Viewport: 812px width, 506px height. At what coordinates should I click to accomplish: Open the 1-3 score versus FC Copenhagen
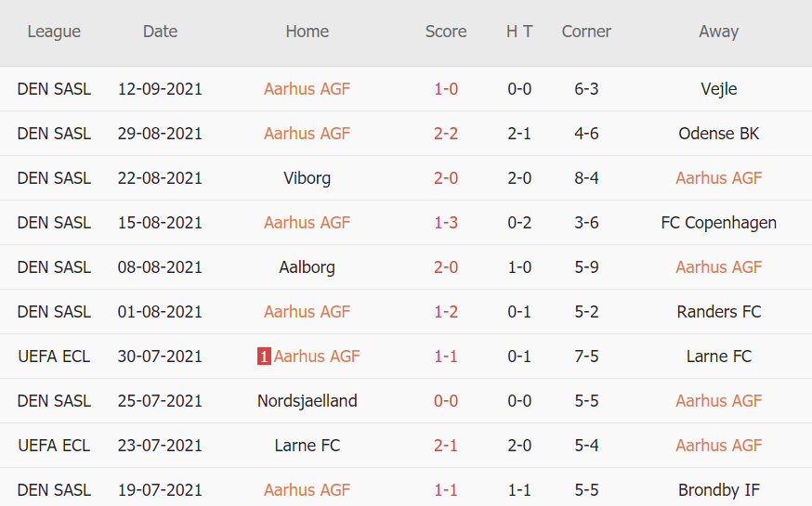[x=446, y=223]
